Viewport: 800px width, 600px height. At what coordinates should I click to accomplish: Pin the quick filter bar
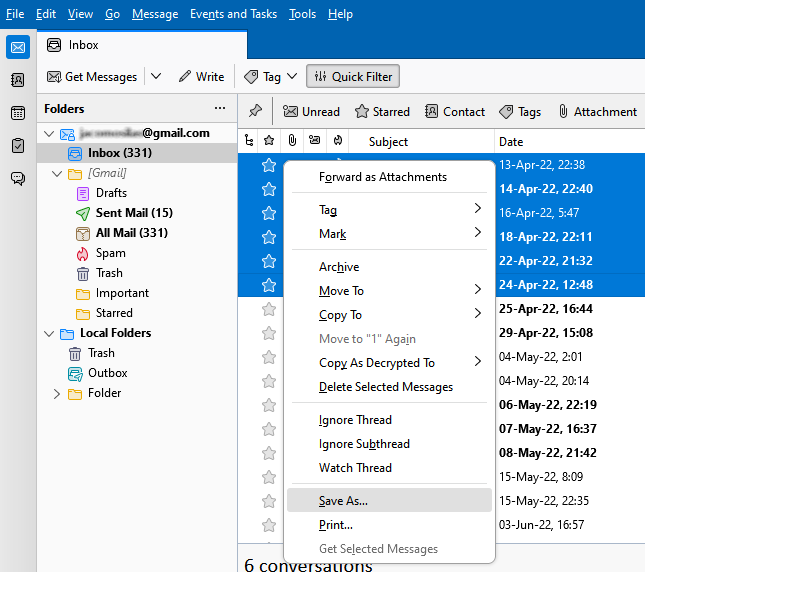[x=255, y=111]
